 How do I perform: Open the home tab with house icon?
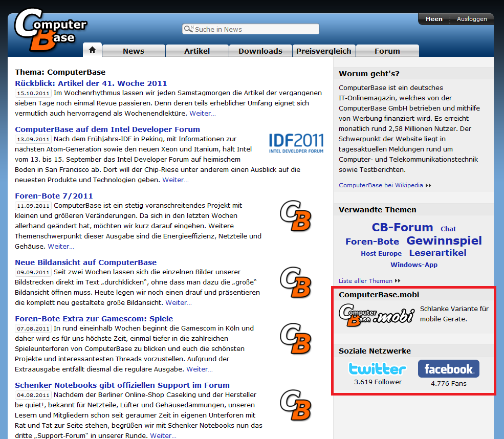coord(93,50)
